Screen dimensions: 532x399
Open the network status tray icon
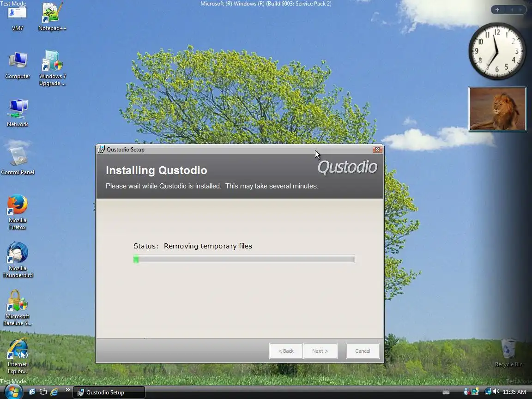[488, 392]
